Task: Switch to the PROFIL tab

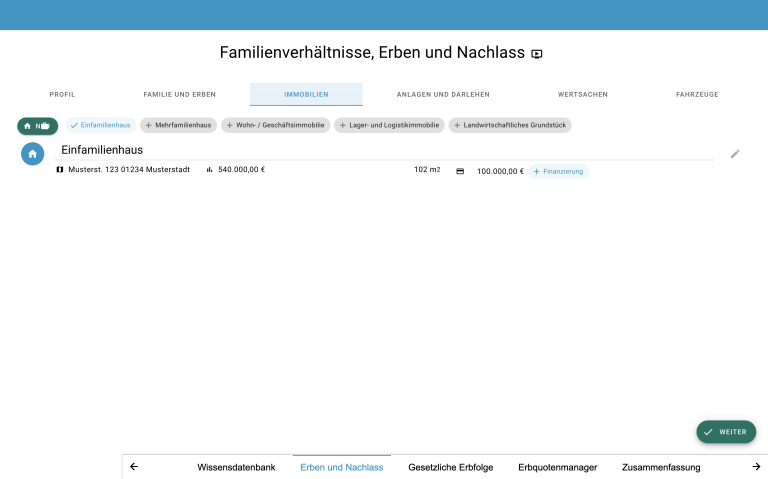Action: click(62, 95)
